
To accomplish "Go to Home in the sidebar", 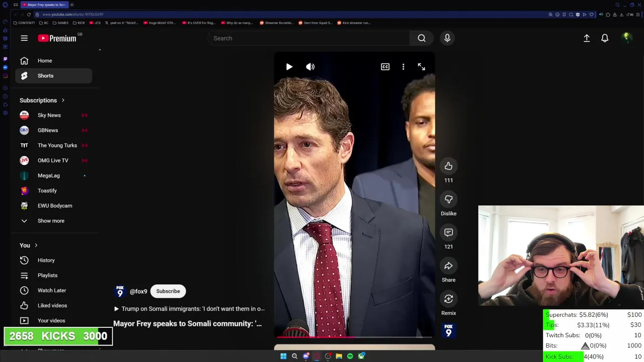I will pos(54,61).
